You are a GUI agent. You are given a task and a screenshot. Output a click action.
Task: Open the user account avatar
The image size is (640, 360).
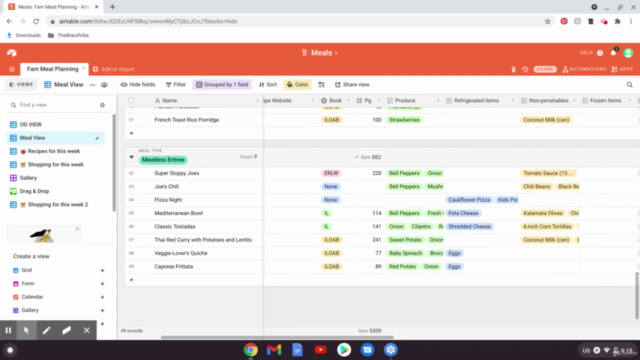click(x=628, y=53)
